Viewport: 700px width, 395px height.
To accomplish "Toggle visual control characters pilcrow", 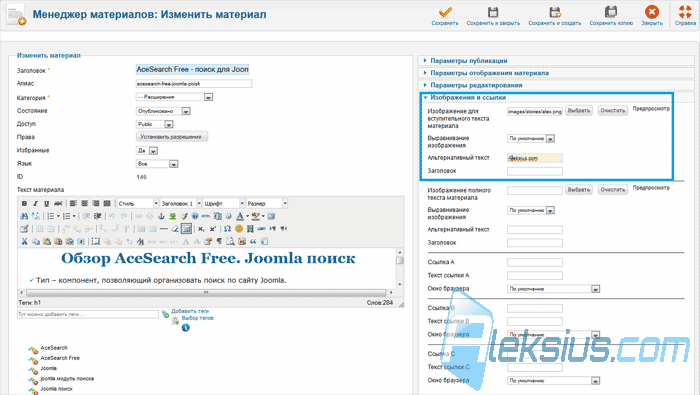I will click(219, 241).
